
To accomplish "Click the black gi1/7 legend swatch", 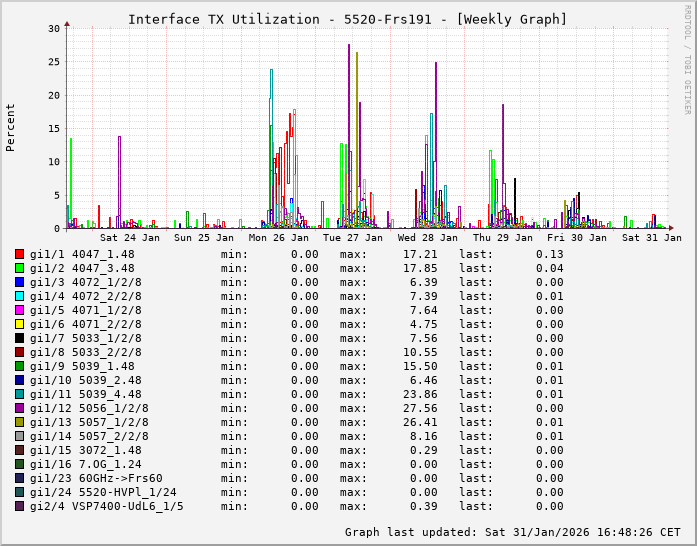I will click(x=19, y=338).
